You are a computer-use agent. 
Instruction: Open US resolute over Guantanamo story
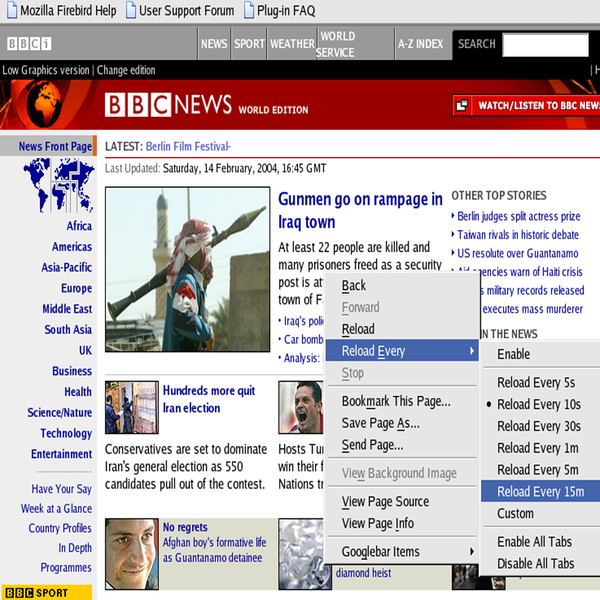518,253
